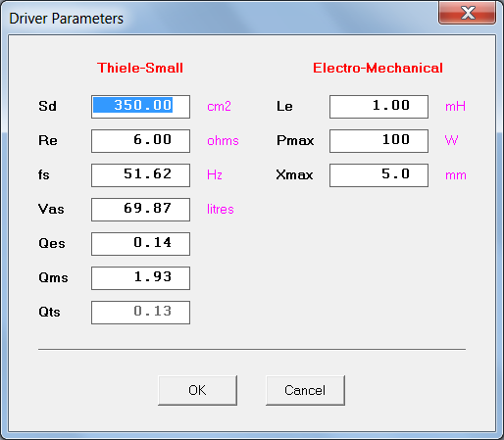Click the Hz unit text
Viewport: 504px width, 440px height.
coord(215,174)
